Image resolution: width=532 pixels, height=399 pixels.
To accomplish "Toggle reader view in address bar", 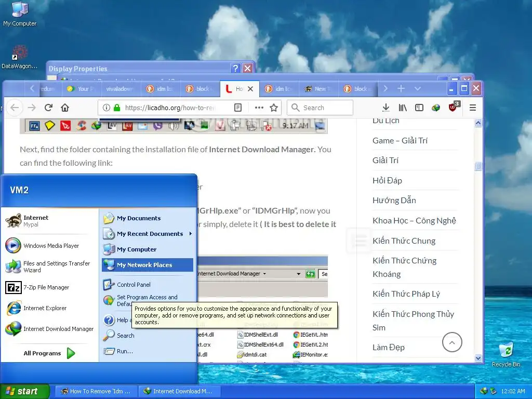I will pyautogui.click(x=238, y=108).
